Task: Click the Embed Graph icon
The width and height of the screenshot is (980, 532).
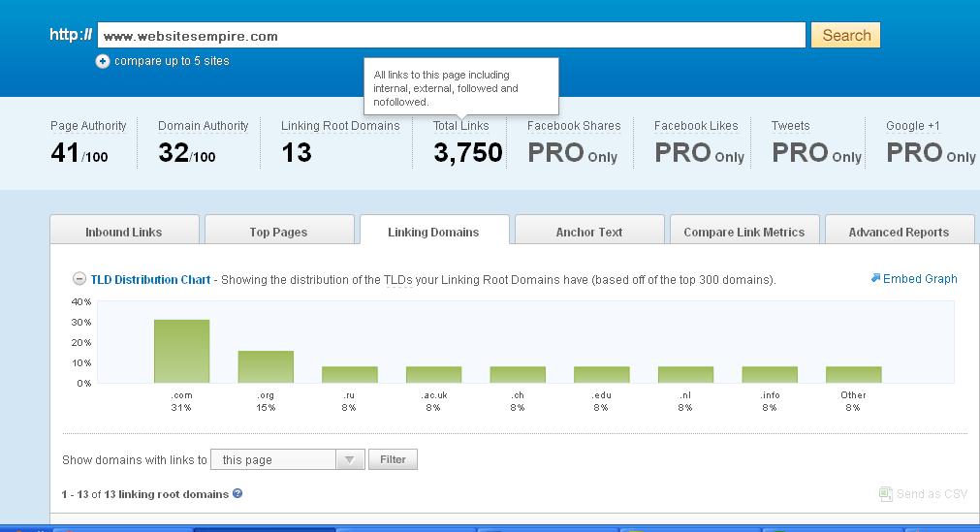Action: point(875,278)
